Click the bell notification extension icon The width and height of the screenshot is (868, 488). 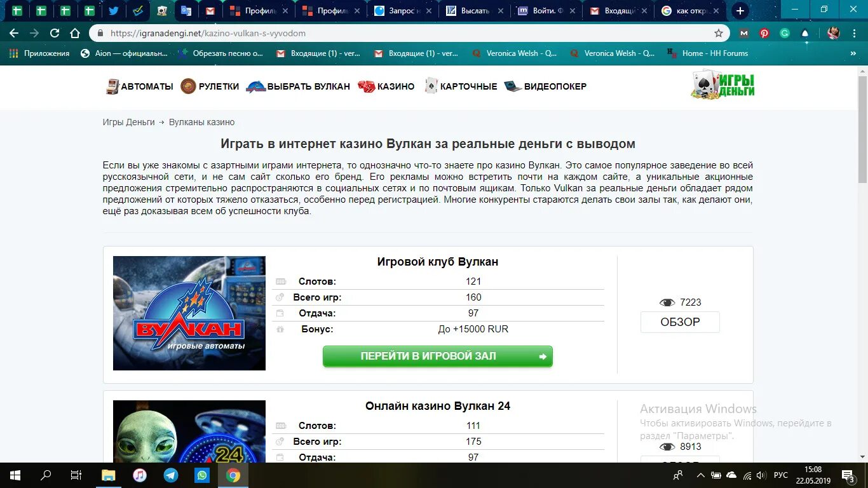(805, 33)
